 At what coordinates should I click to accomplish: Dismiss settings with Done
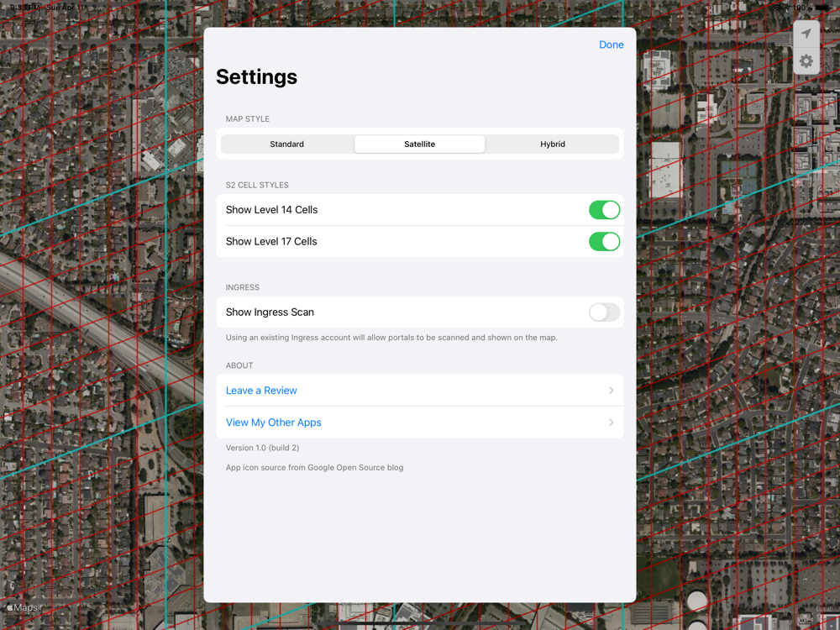point(612,45)
